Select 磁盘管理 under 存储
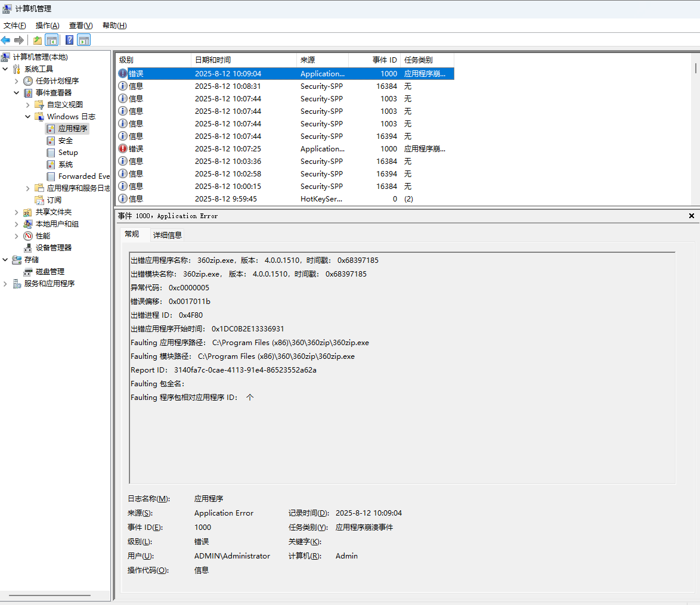Image resolution: width=700 pixels, height=605 pixels. [x=49, y=271]
